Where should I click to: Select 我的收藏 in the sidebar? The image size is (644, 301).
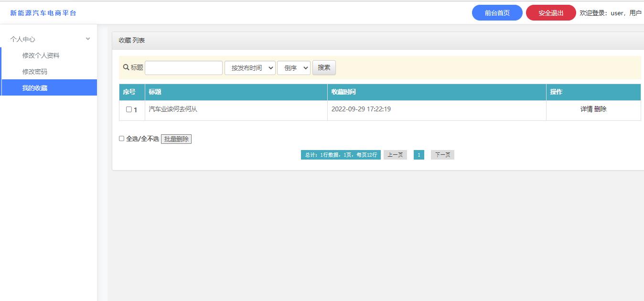(35, 88)
